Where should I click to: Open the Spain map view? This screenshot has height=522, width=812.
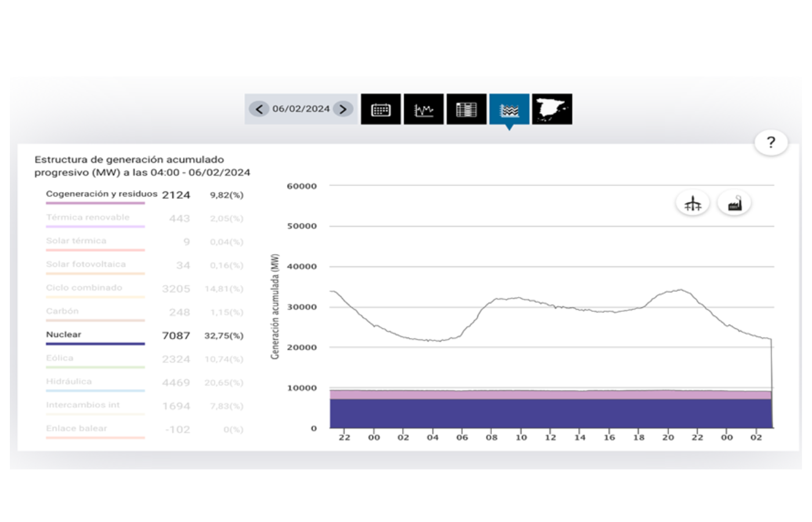coord(552,109)
